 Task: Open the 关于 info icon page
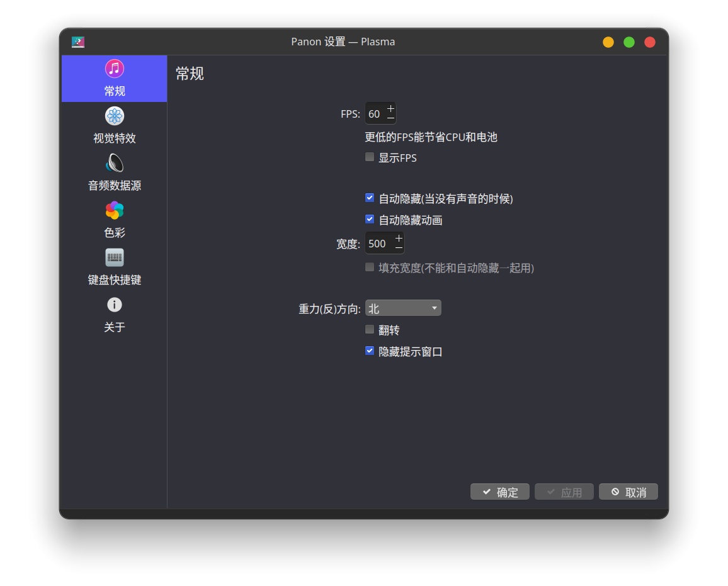coord(114,305)
